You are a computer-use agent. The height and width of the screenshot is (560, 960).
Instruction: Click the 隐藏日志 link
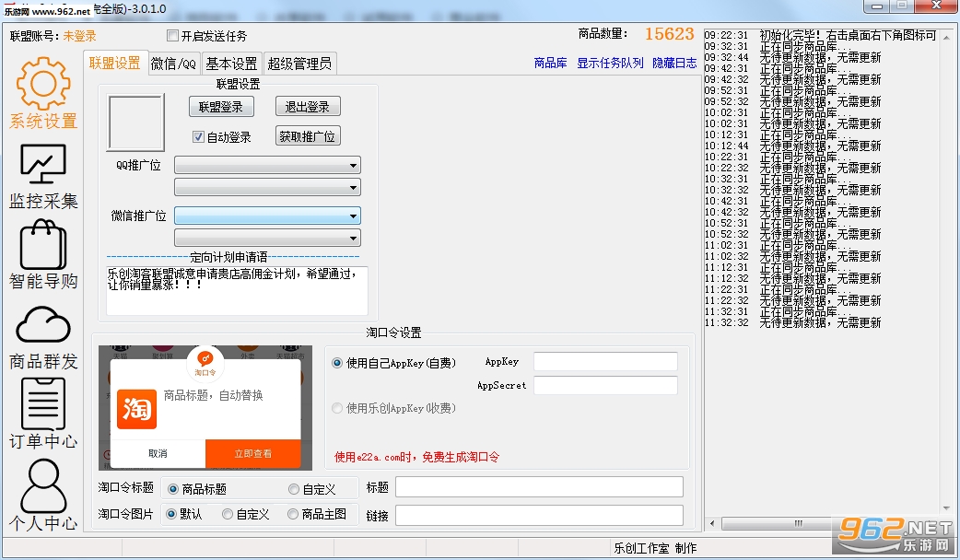point(674,63)
